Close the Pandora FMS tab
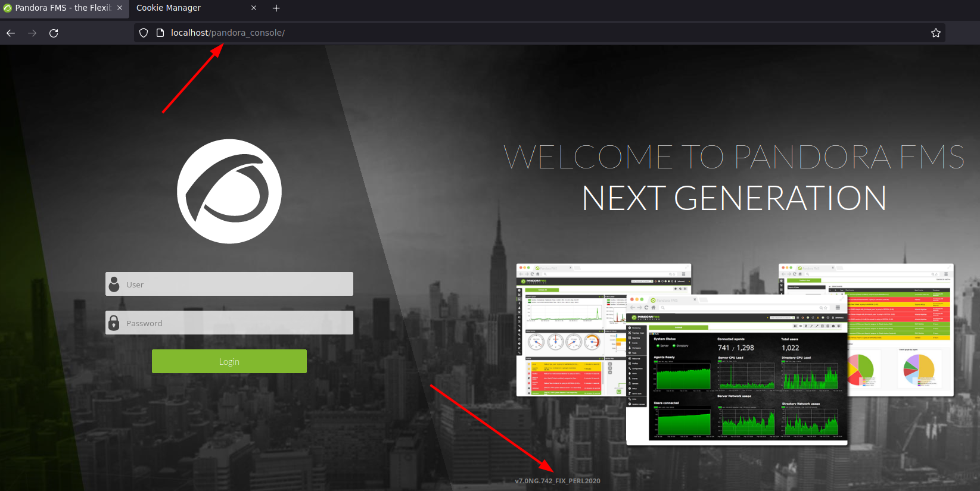Image resolution: width=980 pixels, height=491 pixels. (x=120, y=8)
